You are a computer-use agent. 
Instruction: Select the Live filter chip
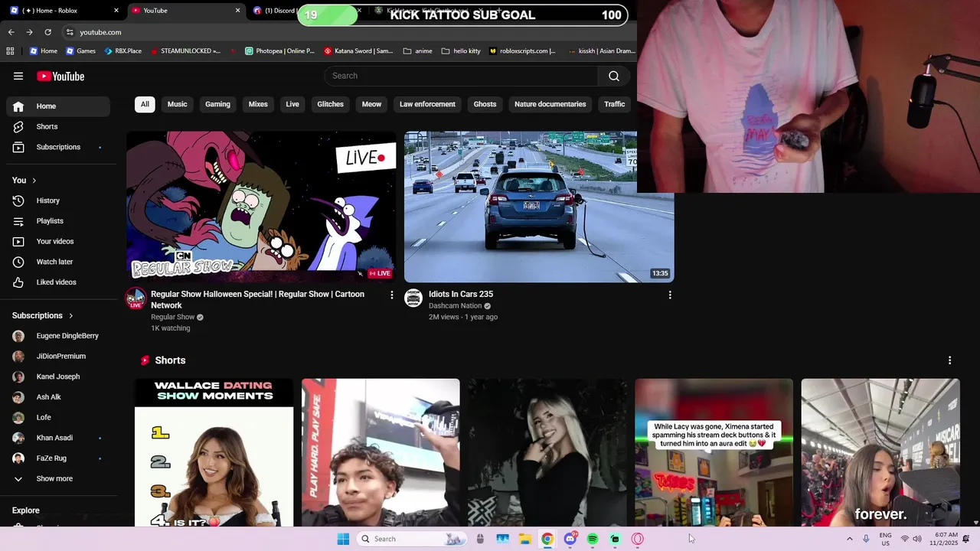pyautogui.click(x=292, y=104)
